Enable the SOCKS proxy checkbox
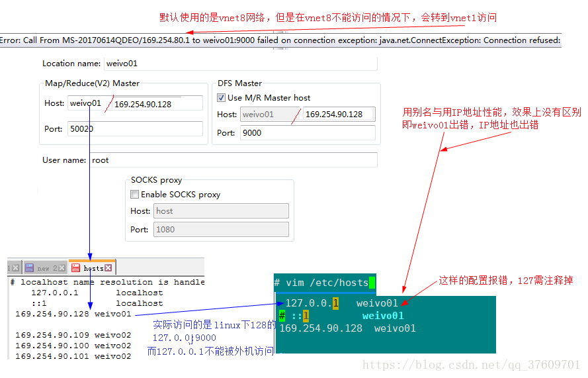 pyautogui.click(x=135, y=195)
